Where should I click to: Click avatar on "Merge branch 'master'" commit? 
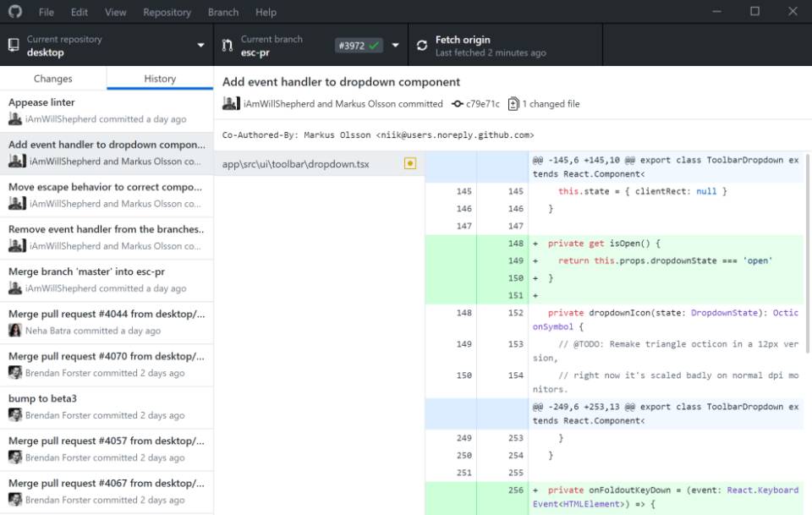pos(15,288)
